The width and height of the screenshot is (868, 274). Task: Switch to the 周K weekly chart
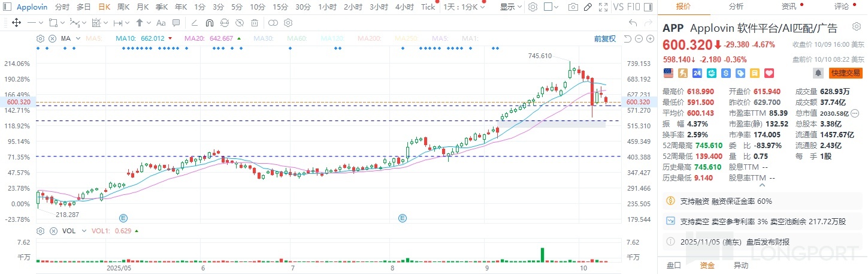coord(123,7)
